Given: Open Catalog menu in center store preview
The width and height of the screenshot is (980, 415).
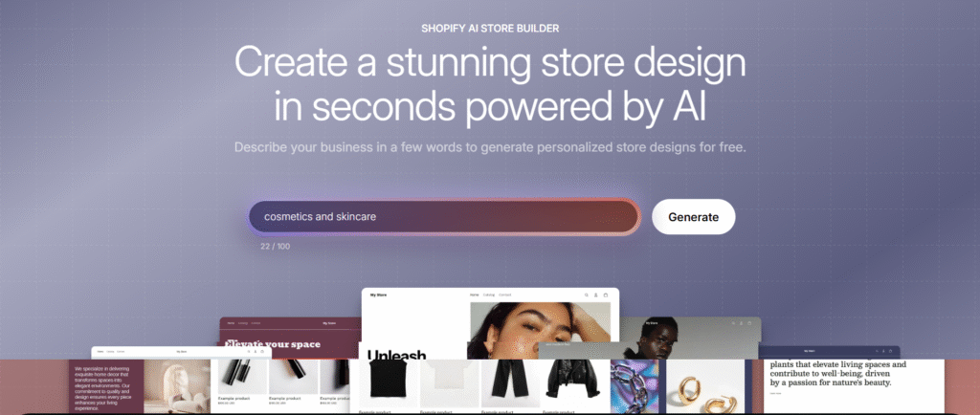Looking at the screenshot, I should [x=489, y=295].
